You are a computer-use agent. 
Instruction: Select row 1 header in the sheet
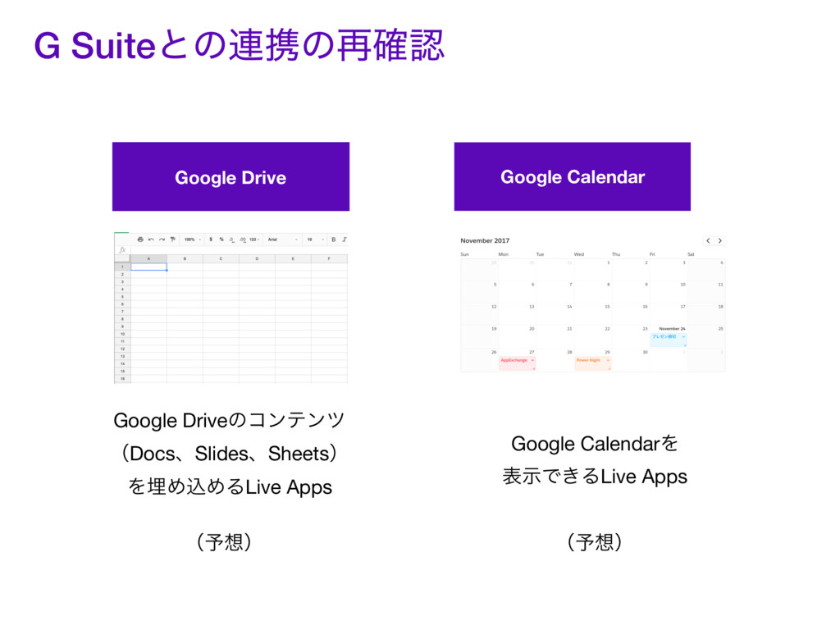(x=122, y=267)
